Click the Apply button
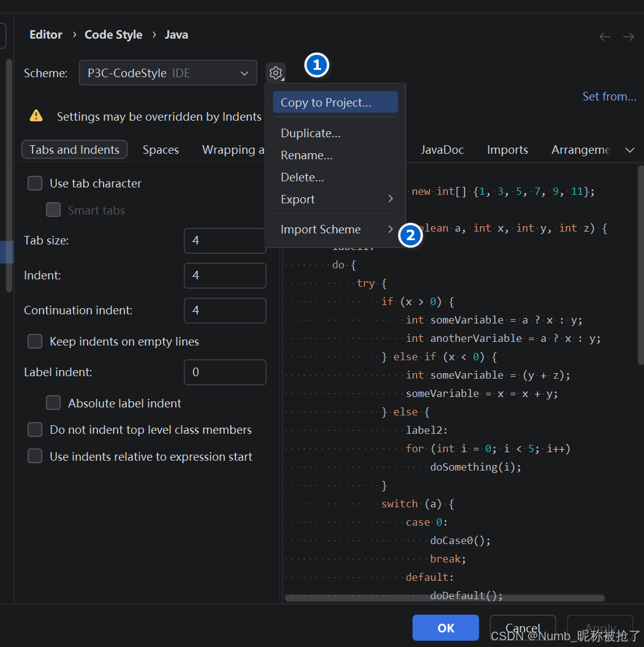644x647 pixels. click(x=600, y=627)
